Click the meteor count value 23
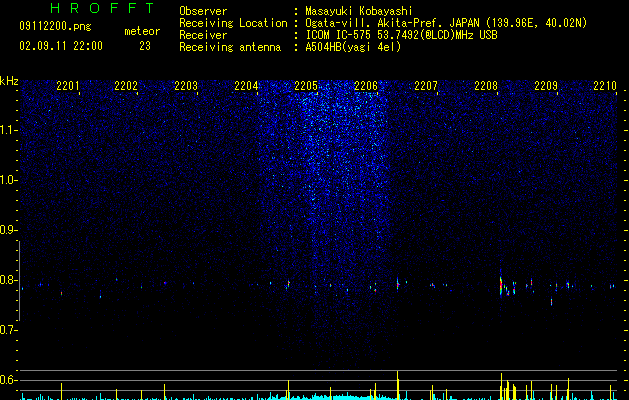The height and width of the screenshot is (400, 629). [145, 46]
